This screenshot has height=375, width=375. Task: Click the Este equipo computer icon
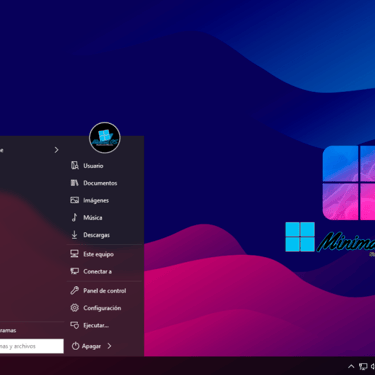click(x=75, y=254)
